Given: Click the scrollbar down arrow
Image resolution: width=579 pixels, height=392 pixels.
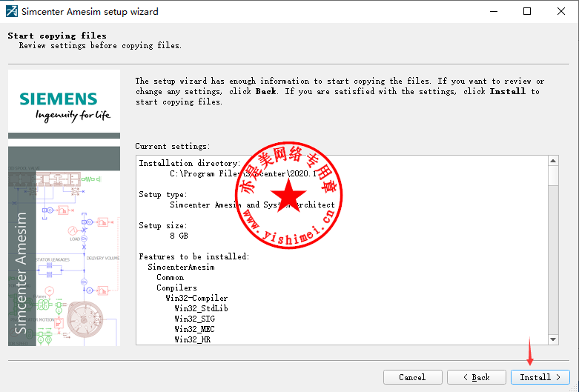Looking at the screenshot, I should 553,339.
